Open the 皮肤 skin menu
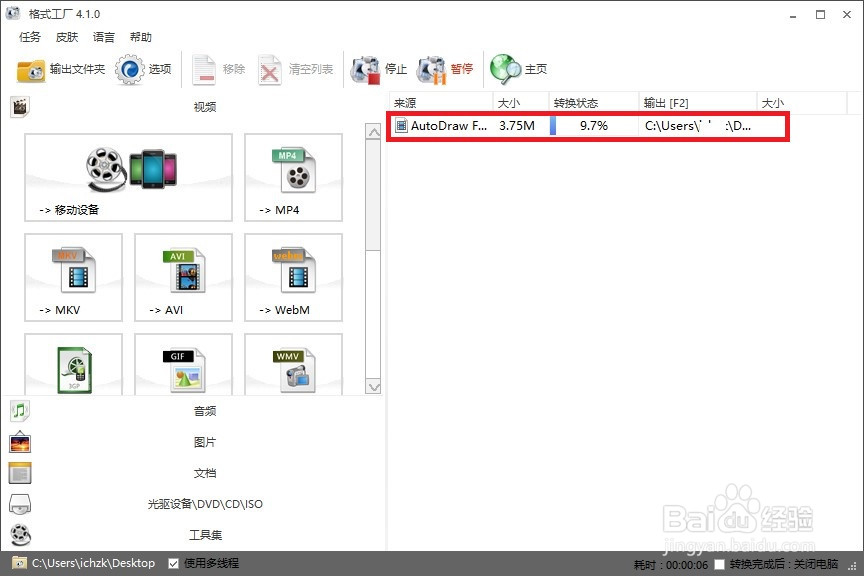The image size is (864, 576). click(67, 37)
